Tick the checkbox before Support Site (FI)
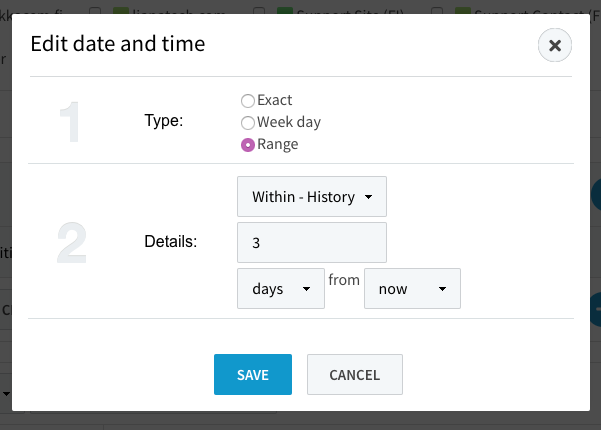This screenshot has height=430, width=601. pos(259,11)
